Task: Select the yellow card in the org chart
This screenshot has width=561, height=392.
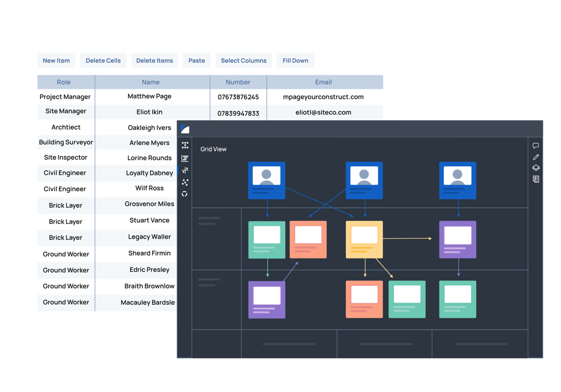Action: tap(364, 239)
